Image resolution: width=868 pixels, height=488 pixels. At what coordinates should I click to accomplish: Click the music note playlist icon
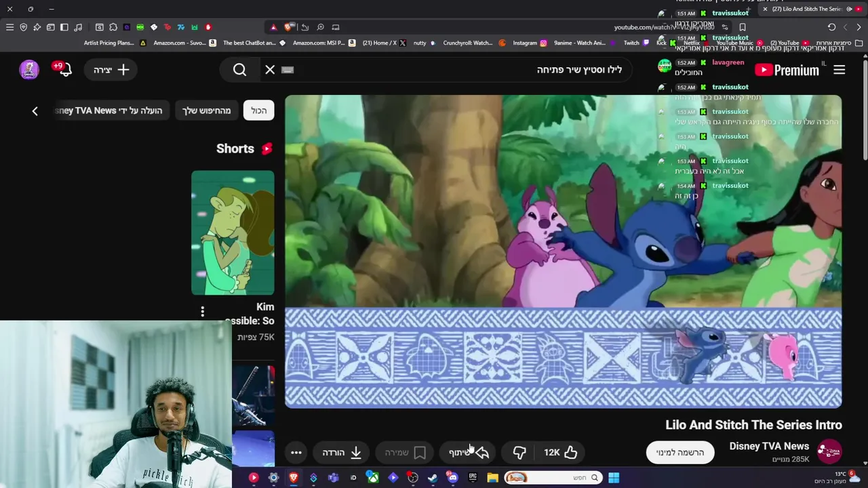78,27
